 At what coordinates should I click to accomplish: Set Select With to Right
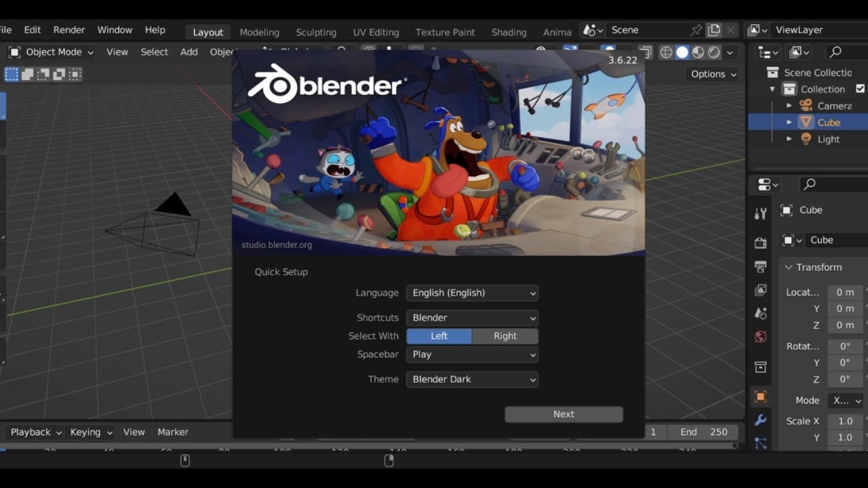(x=505, y=336)
